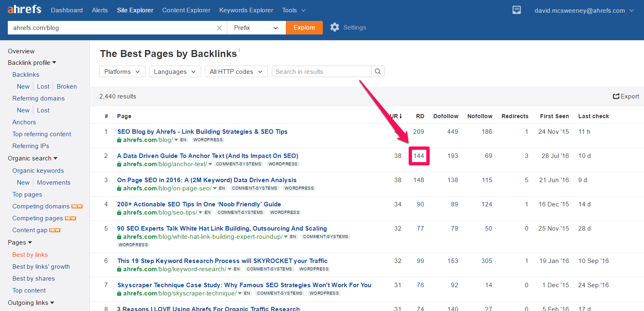This screenshot has height=311, width=644.
Task: Open Top content in sidebar
Action: 29,290
